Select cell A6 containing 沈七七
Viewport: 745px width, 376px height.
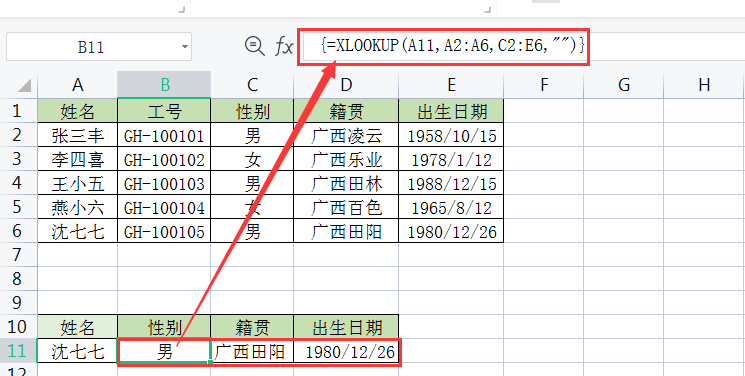point(77,231)
